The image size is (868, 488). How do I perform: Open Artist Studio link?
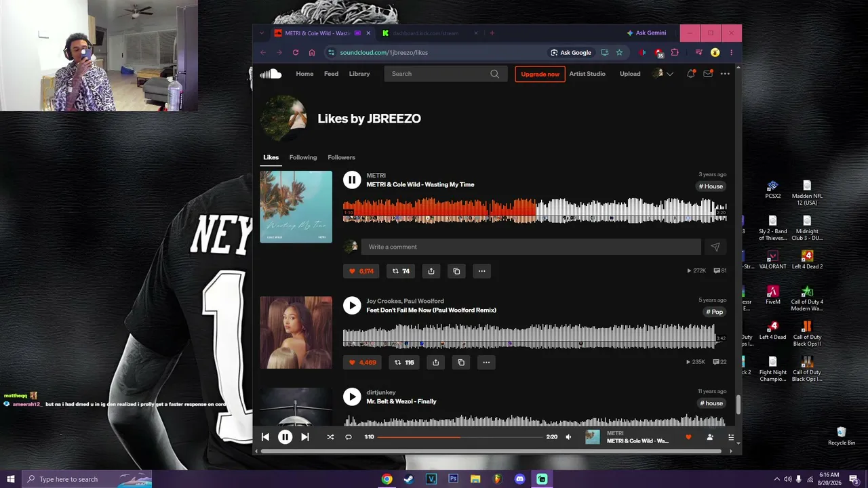coord(587,74)
